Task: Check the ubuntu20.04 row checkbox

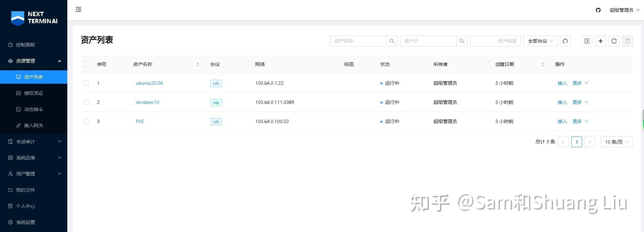Action: (x=86, y=83)
